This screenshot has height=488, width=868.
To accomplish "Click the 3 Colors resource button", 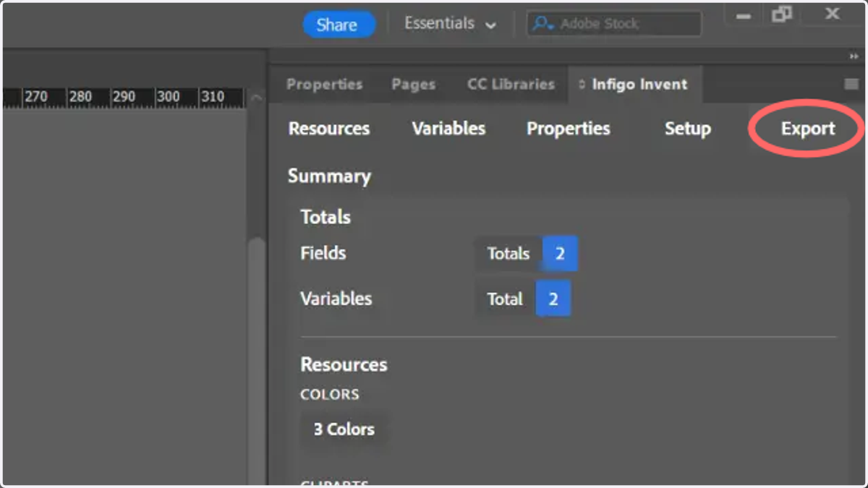I will (x=344, y=429).
